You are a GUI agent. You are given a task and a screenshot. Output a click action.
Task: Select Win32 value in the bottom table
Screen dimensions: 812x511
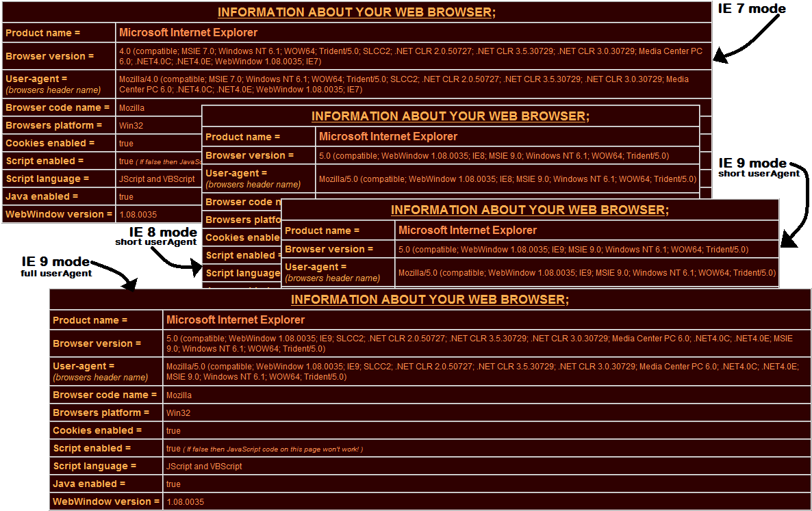click(178, 413)
